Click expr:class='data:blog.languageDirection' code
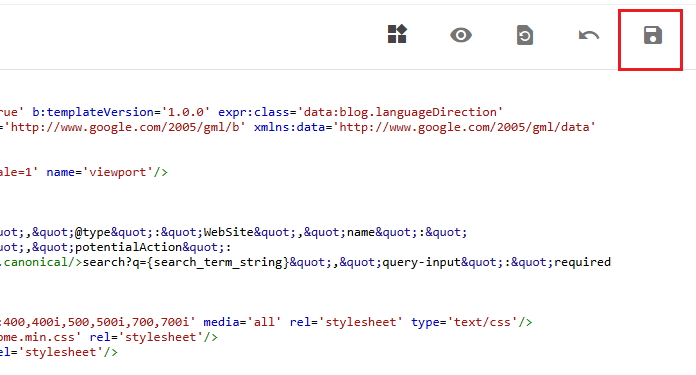The width and height of the screenshot is (696, 375). [x=360, y=112]
